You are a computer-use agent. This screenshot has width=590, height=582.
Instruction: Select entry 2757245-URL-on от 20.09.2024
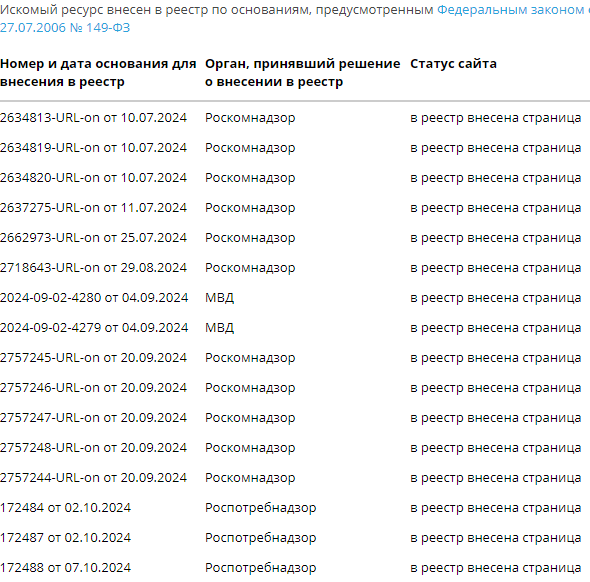click(93, 358)
